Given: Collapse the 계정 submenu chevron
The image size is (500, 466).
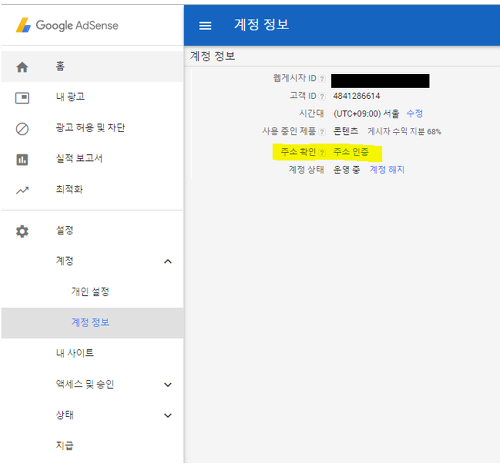Looking at the screenshot, I should (168, 261).
